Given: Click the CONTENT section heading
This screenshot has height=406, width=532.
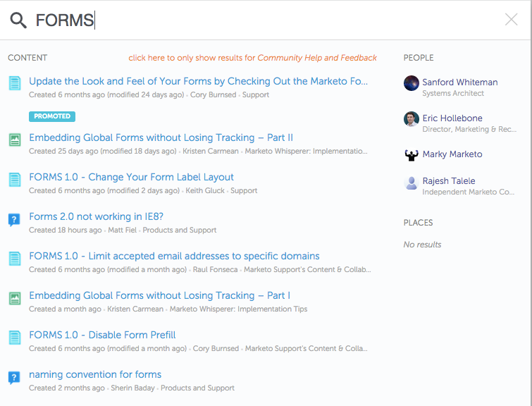Looking at the screenshot, I should point(27,58).
